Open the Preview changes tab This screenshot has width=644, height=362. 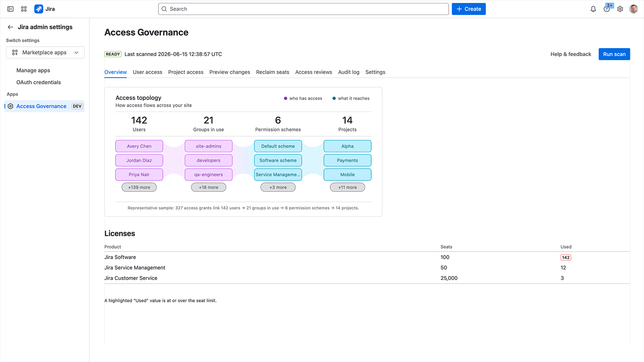click(x=230, y=72)
